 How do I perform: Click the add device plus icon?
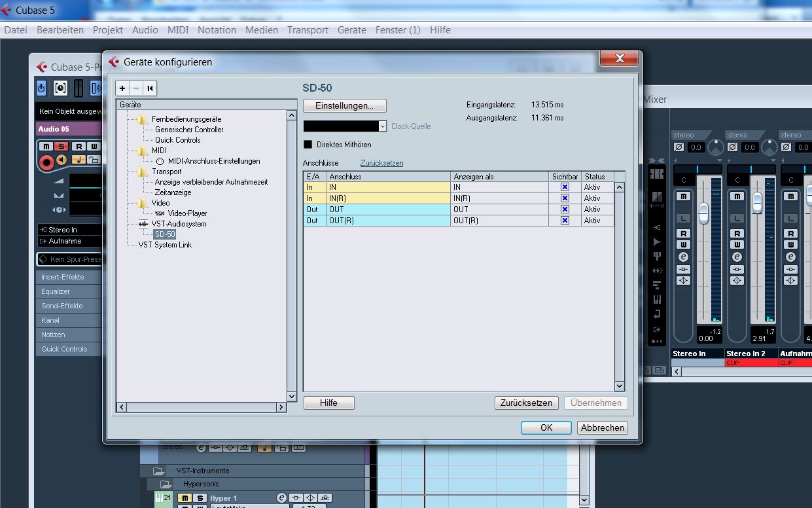tap(122, 88)
